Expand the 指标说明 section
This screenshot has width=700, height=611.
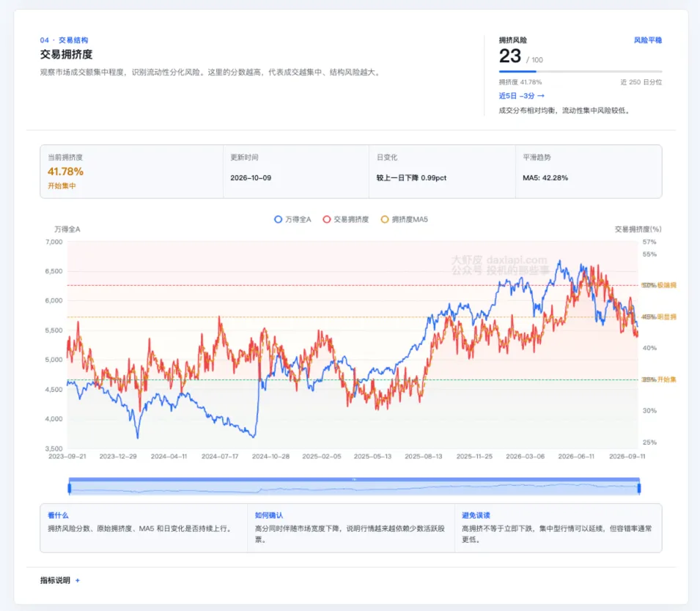(55, 580)
